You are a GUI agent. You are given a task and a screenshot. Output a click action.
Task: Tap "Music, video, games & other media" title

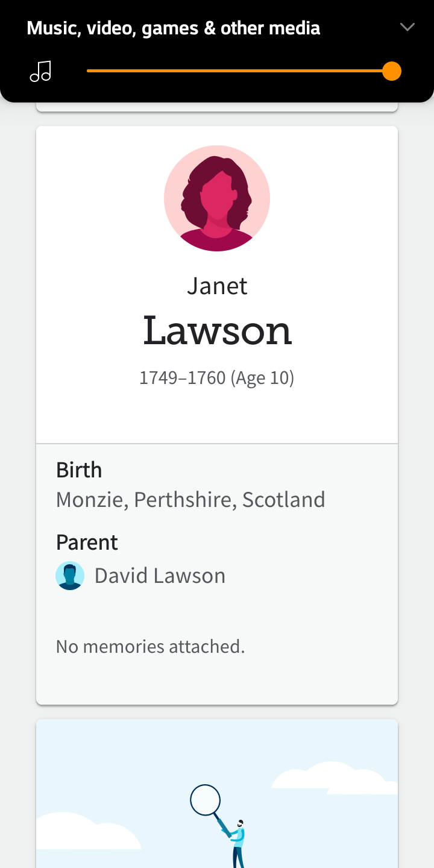click(x=174, y=28)
